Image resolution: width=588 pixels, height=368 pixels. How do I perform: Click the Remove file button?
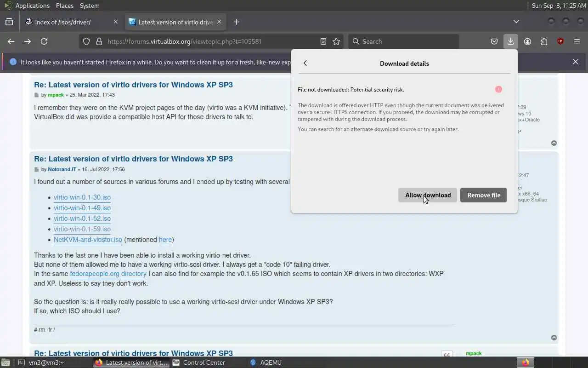coord(484,195)
